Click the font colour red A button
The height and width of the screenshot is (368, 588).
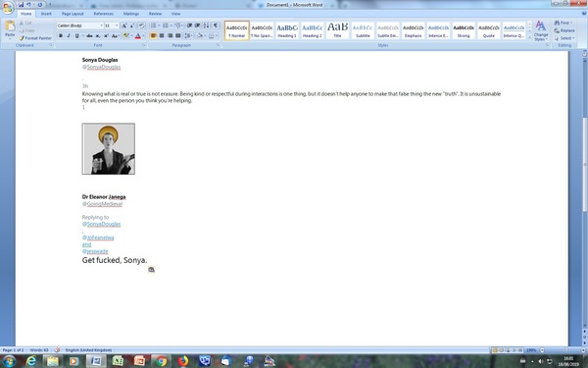point(137,35)
